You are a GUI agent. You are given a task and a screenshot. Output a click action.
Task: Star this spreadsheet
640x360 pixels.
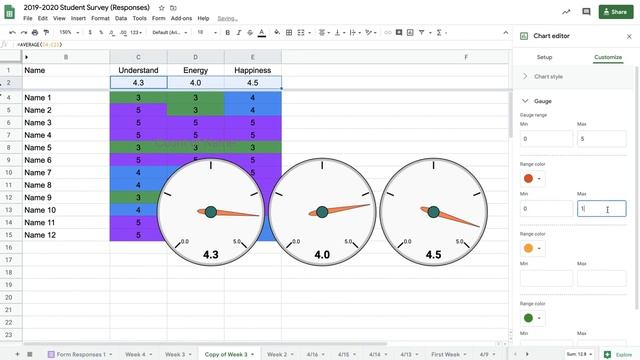coord(162,8)
